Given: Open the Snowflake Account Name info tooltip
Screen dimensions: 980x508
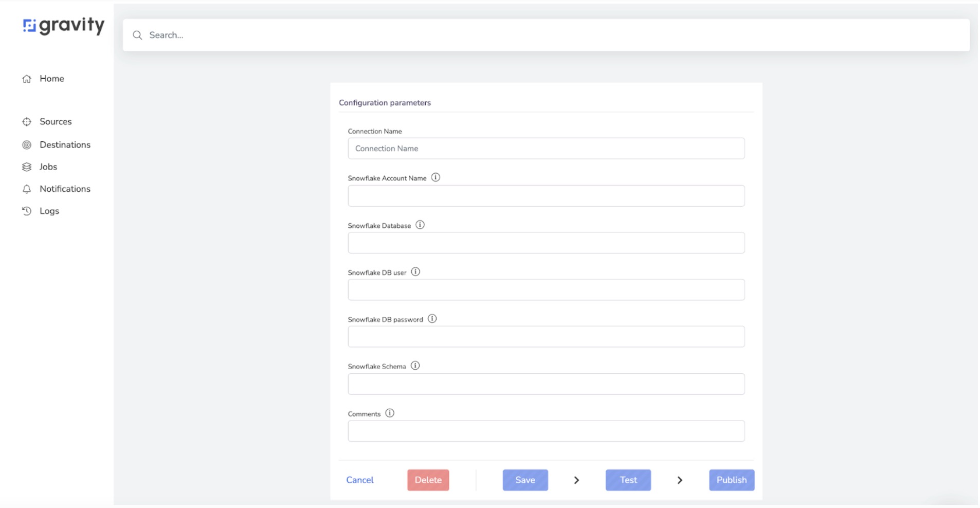Looking at the screenshot, I should [x=436, y=177].
